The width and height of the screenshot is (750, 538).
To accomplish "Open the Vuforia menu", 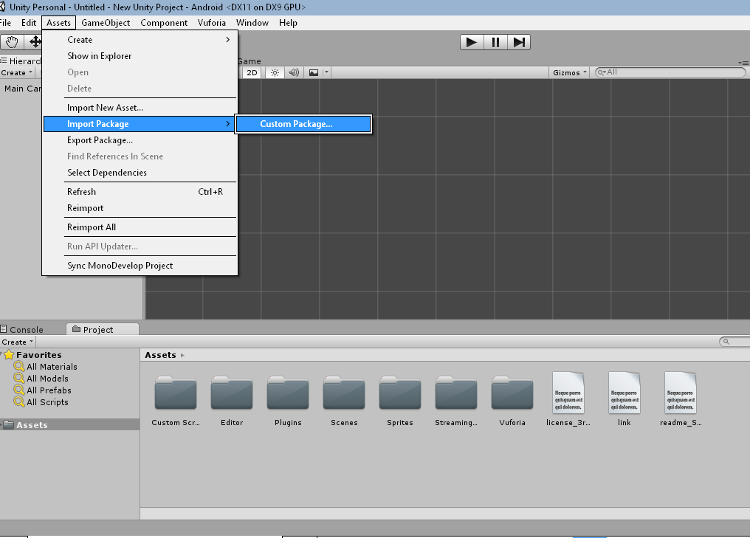I will pos(212,23).
